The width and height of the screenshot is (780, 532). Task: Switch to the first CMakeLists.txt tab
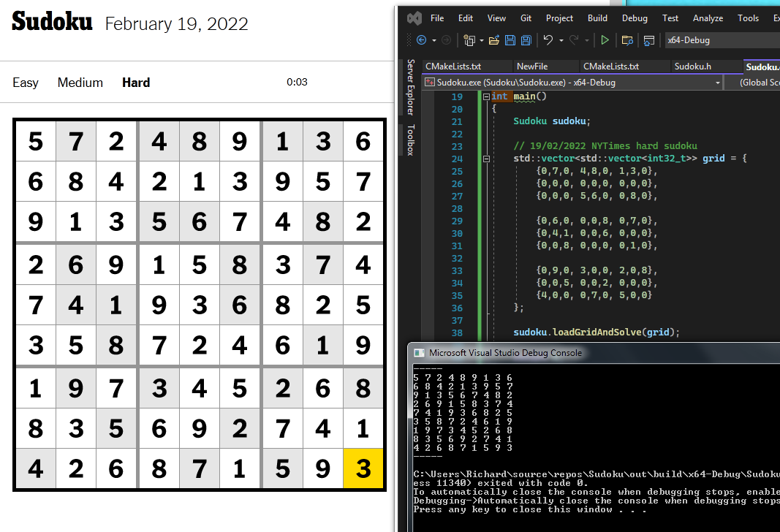(x=453, y=66)
